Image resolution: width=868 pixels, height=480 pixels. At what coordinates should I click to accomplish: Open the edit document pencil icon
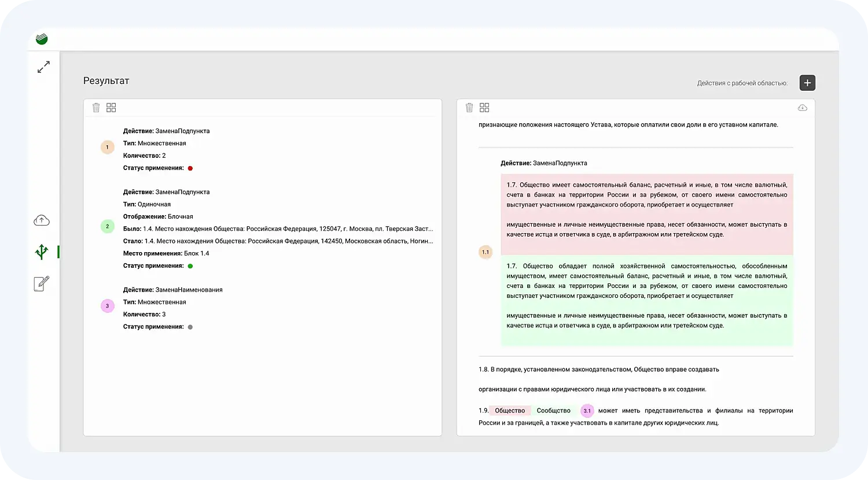click(x=42, y=283)
